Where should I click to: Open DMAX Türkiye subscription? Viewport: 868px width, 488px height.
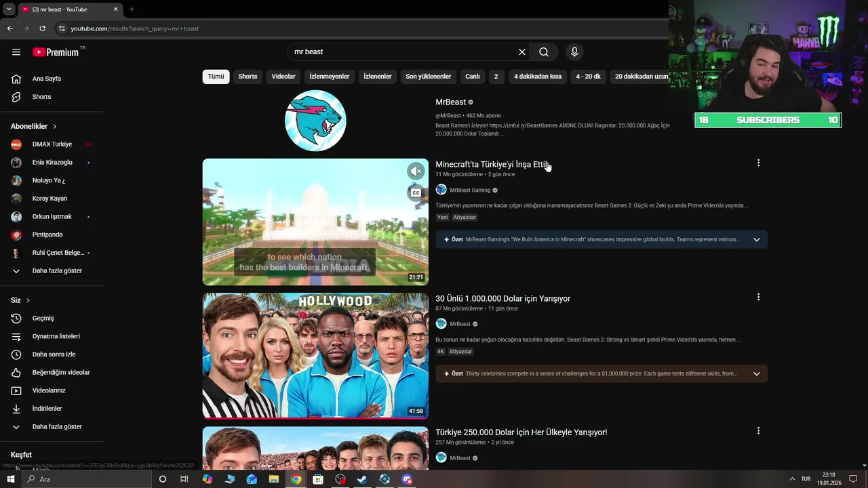pyautogui.click(x=52, y=144)
